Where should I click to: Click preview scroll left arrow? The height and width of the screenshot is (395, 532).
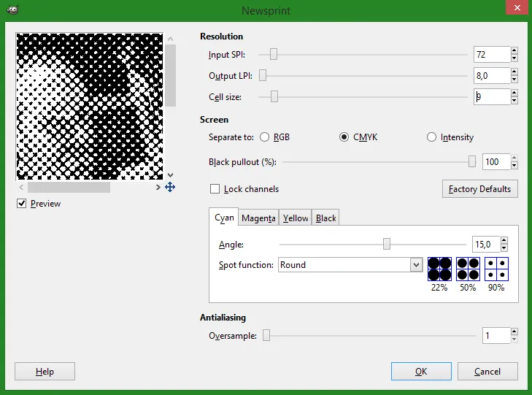[x=21, y=188]
